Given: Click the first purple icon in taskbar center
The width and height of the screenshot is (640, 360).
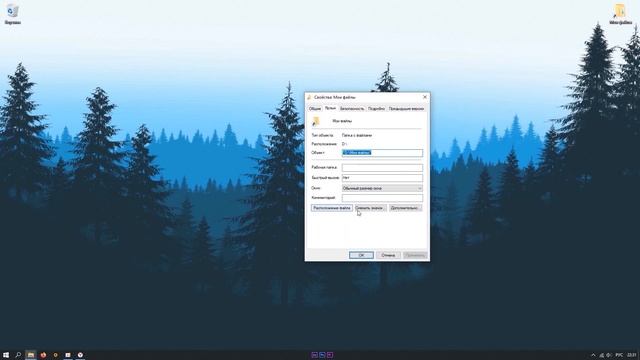Looking at the screenshot, I should pyautogui.click(x=314, y=355).
